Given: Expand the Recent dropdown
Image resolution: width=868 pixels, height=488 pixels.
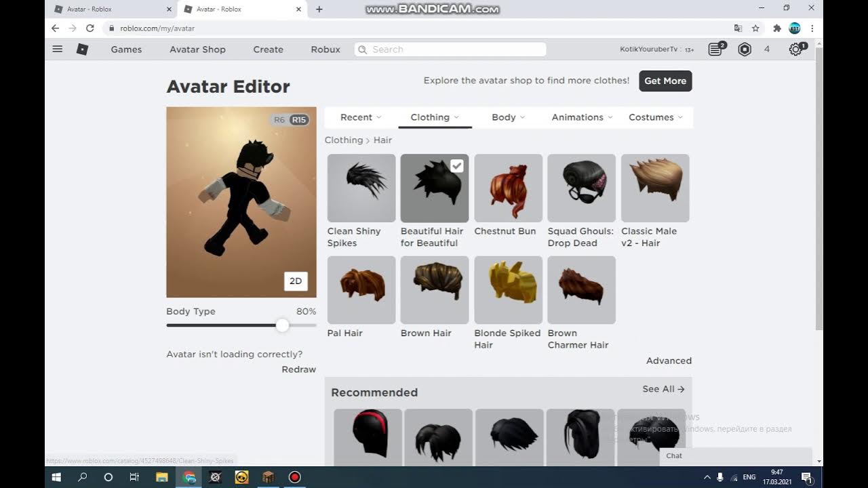Looking at the screenshot, I should [x=361, y=117].
